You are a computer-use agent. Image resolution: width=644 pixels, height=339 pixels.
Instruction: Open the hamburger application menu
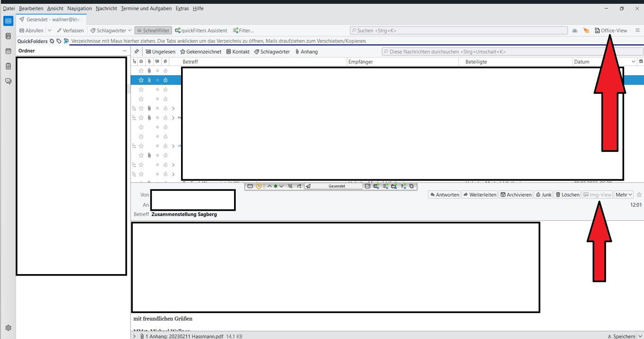[637, 30]
